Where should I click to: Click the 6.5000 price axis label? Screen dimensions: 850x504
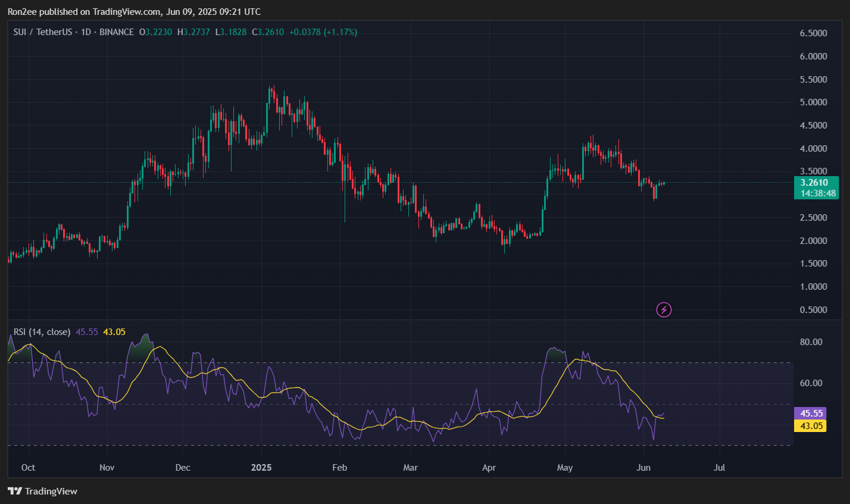click(x=813, y=33)
